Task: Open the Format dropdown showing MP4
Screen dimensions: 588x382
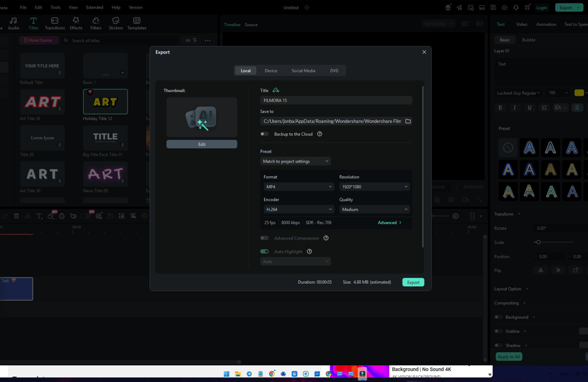Action: coord(299,187)
